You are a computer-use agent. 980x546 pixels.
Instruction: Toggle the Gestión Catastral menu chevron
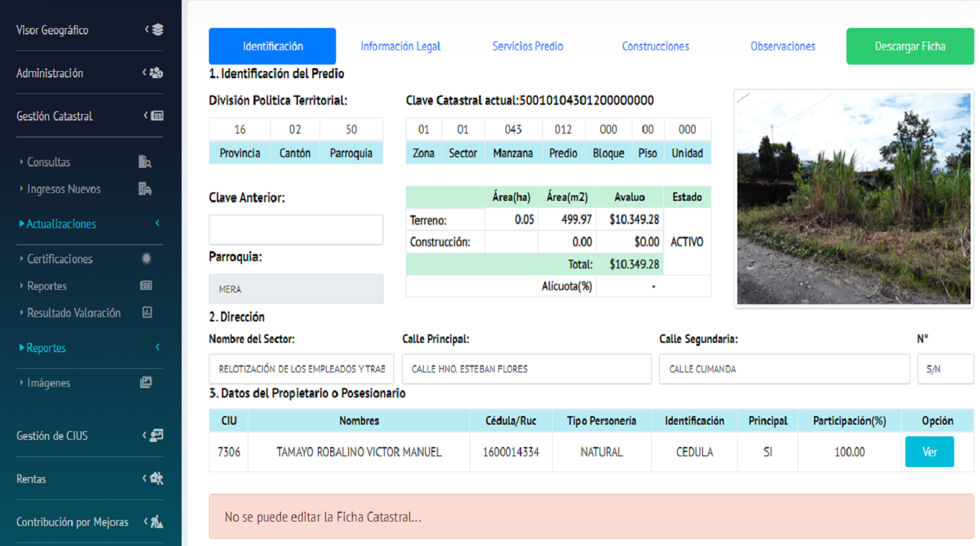(x=146, y=116)
